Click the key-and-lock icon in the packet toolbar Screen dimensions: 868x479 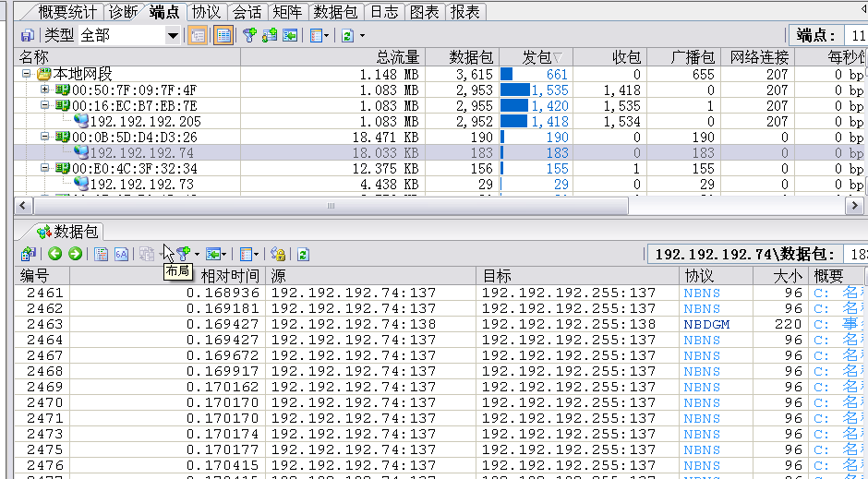tap(278, 254)
